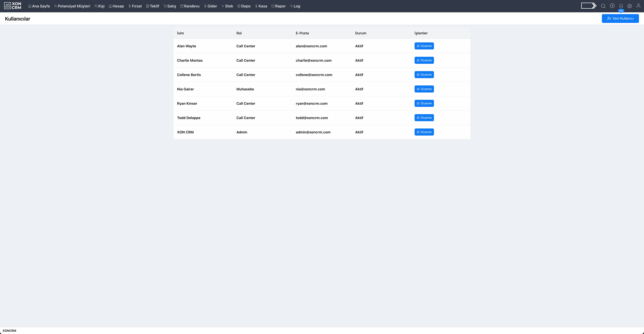Click the XON CRM name cell

click(x=185, y=132)
